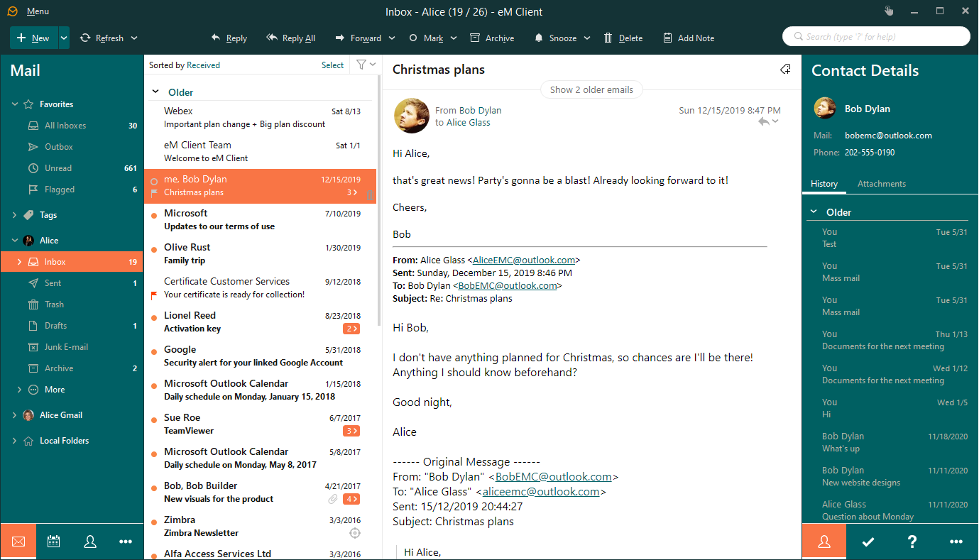
Task: Collapse the Alice account tree
Action: [x=15, y=241]
